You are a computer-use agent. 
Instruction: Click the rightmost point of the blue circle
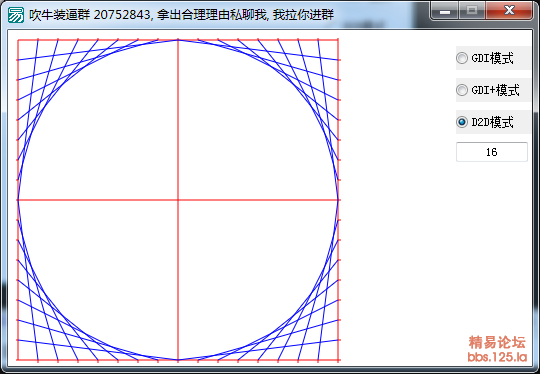tap(338, 200)
